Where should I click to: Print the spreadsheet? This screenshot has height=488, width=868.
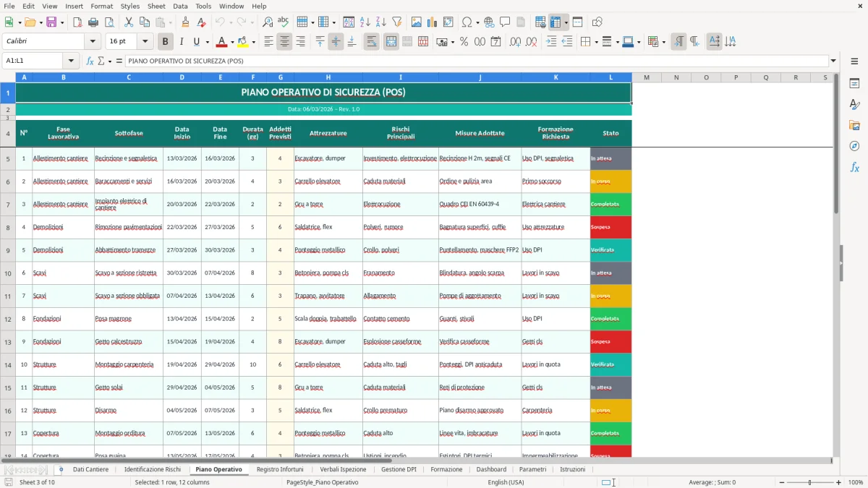tap(93, 22)
